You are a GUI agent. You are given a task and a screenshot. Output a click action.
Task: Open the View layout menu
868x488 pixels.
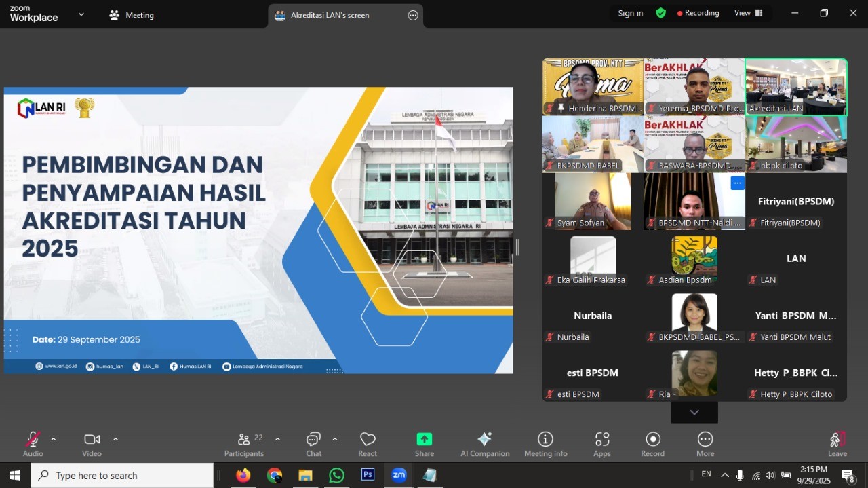click(x=749, y=13)
